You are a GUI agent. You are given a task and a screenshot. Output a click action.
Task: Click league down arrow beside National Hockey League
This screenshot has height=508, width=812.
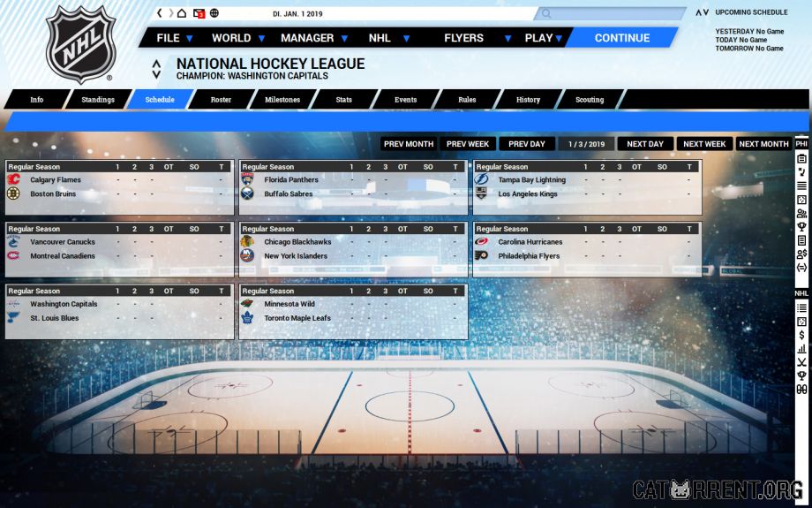(x=156, y=74)
